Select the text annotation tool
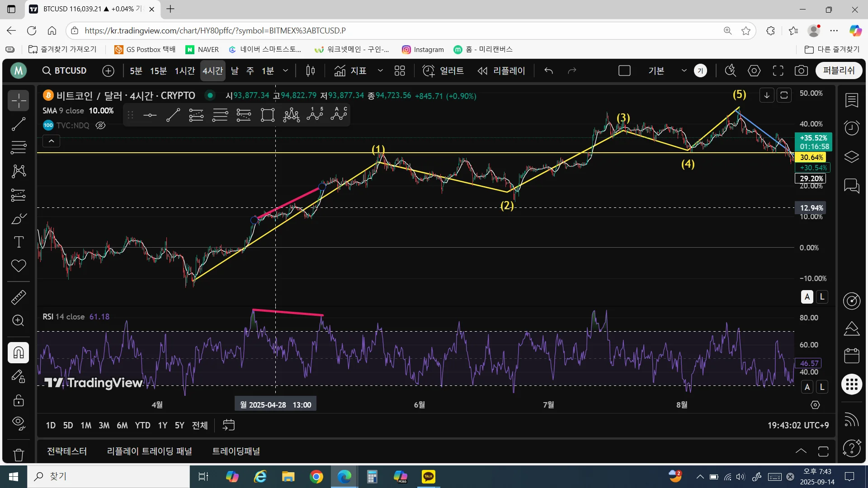The width and height of the screenshot is (868, 488). (x=19, y=242)
